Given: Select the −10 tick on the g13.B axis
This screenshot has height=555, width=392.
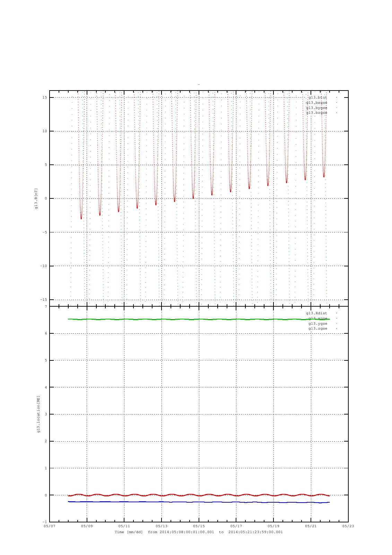Looking at the screenshot, I should [x=43, y=266].
